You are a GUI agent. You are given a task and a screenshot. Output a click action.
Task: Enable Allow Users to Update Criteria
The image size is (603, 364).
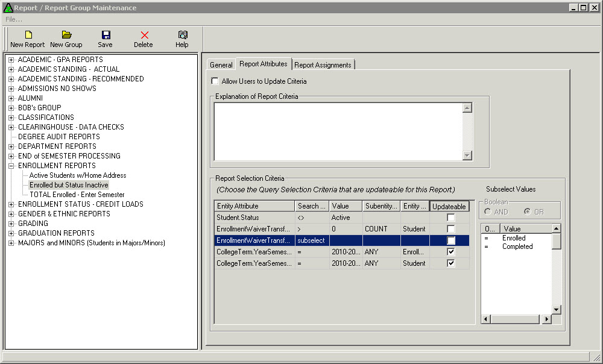[x=215, y=81]
